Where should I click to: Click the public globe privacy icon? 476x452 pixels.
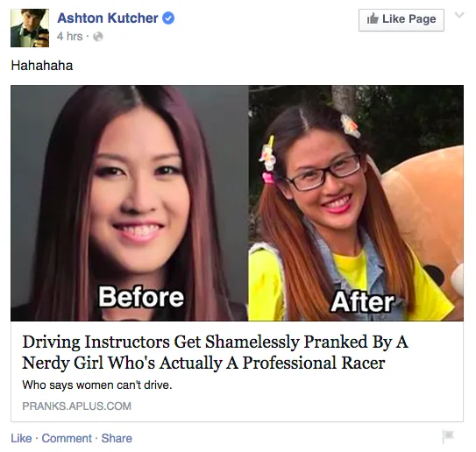pyautogui.click(x=98, y=37)
